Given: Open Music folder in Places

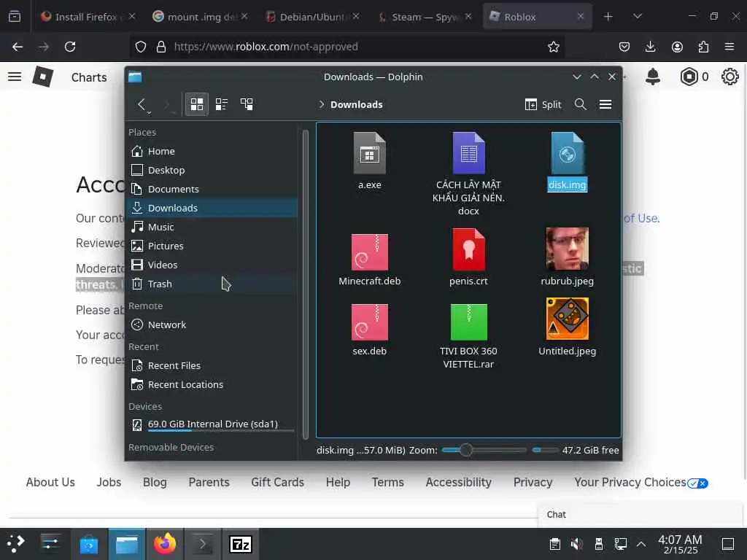Looking at the screenshot, I should click(212, 227).
